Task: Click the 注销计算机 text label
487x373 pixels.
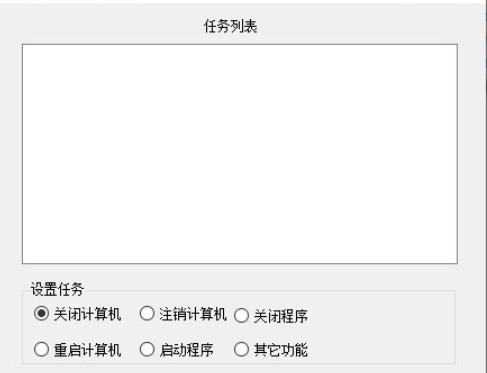Action: point(193,314)
